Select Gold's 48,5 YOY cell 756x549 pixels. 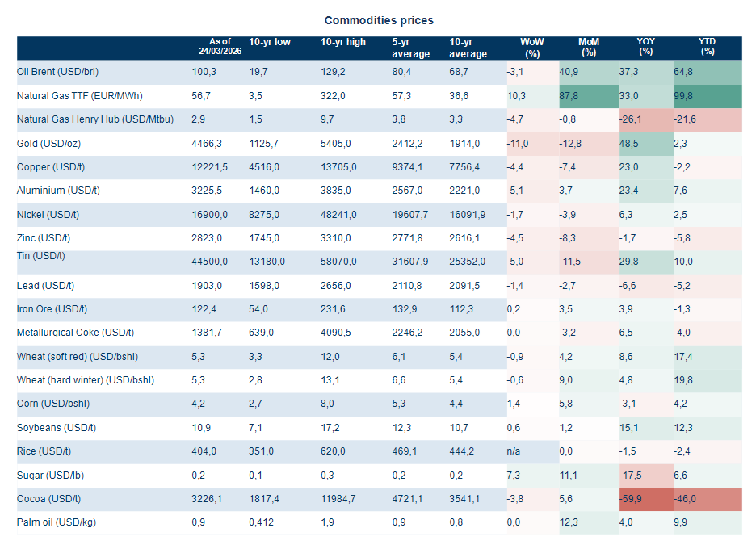coord(645,144)
